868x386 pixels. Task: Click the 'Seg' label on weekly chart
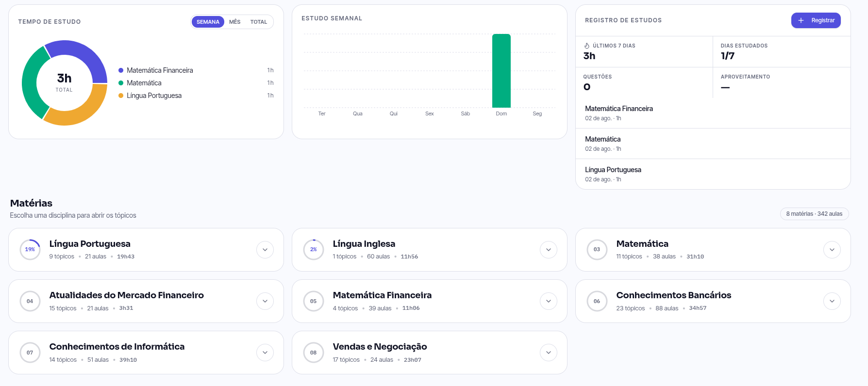click(x=537, y=113)
